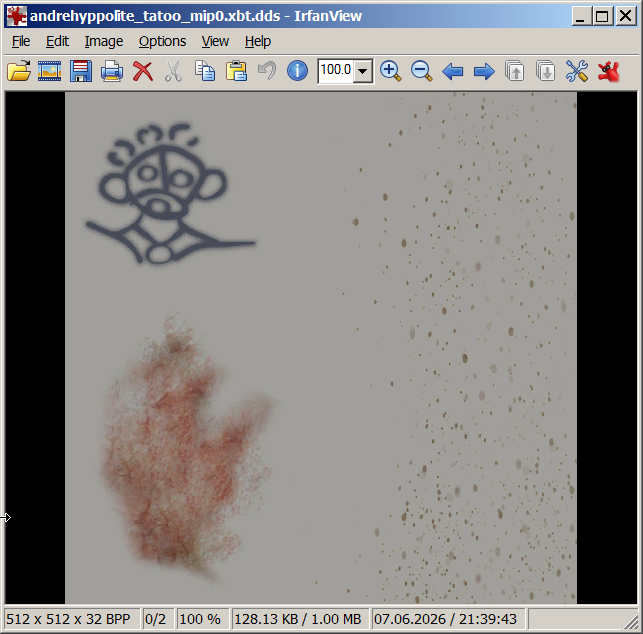Viewport: 643px width, 634px height.
Task: Copy the image with the copy icon
Action: 205,71
